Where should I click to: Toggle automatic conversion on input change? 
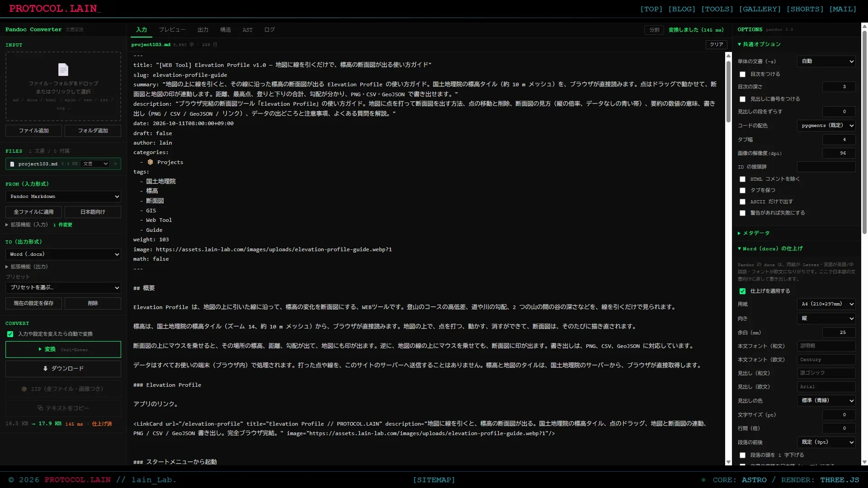[10, 334]
